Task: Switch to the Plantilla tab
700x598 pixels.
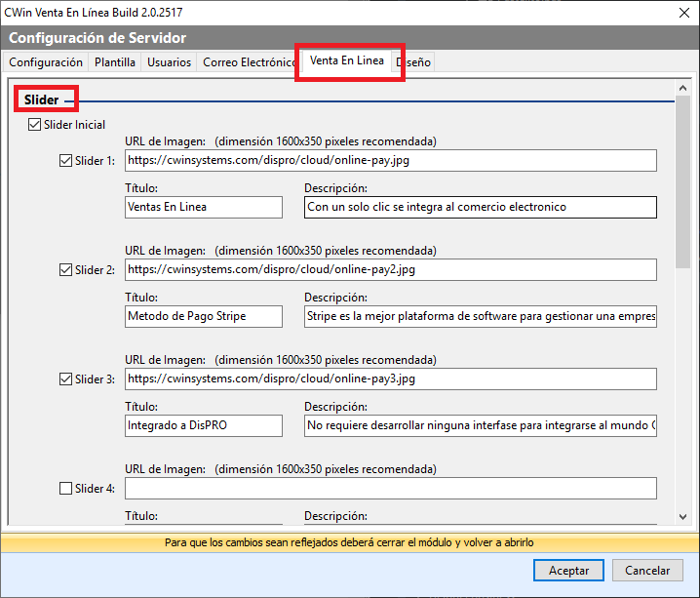Action: (x=115, y=62)
